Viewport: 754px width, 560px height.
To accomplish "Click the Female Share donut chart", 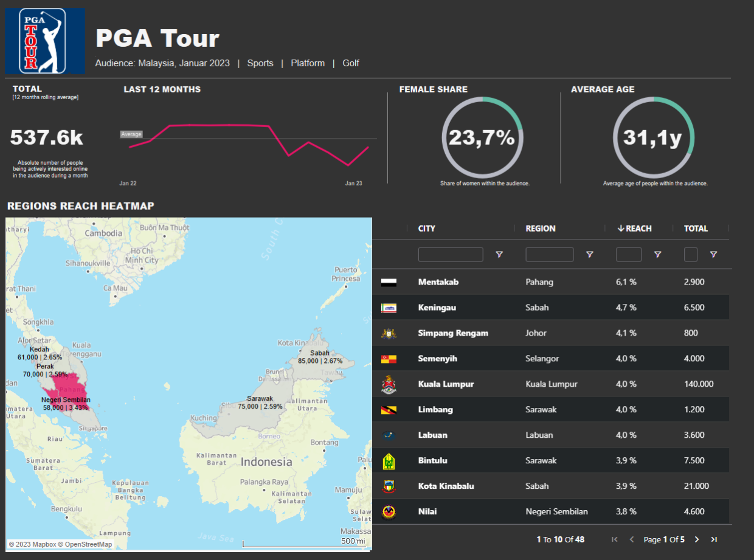I will (482, 137).
